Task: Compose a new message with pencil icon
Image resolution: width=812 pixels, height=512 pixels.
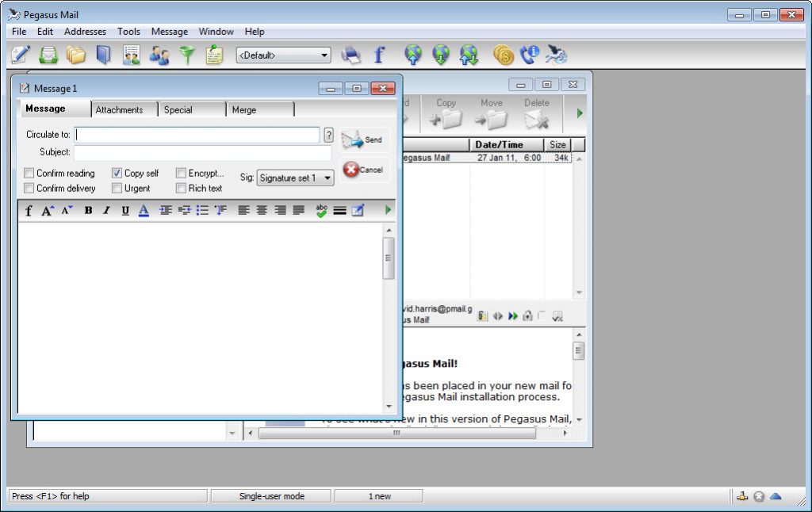Action: pyautogui.click(x=20, y=55)
